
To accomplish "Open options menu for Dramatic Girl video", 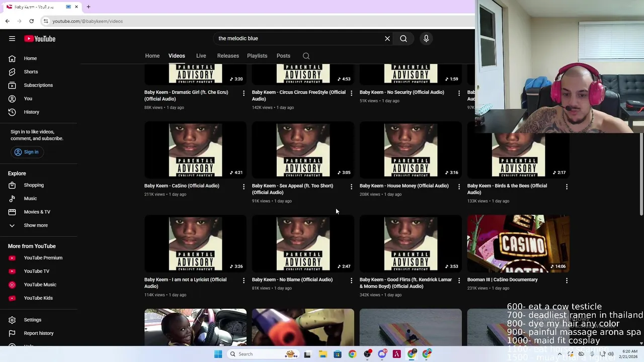I will click(244, 93).
